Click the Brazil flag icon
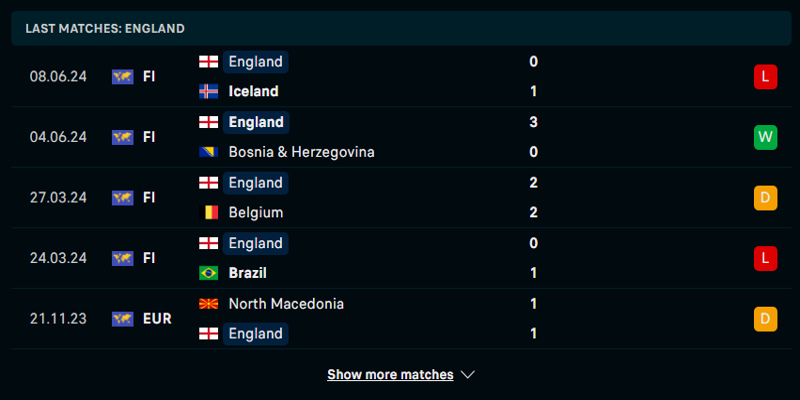 (x=209, y=272)
